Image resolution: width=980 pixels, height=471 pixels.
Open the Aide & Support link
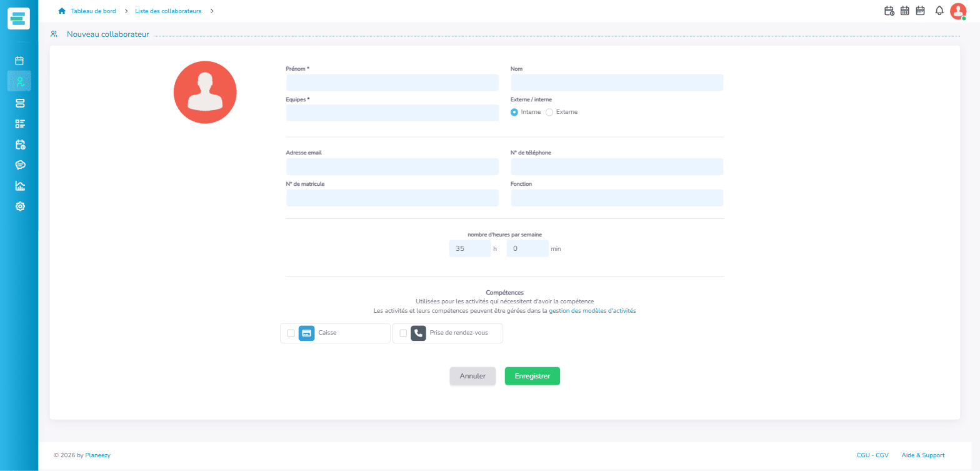point(923,455)
